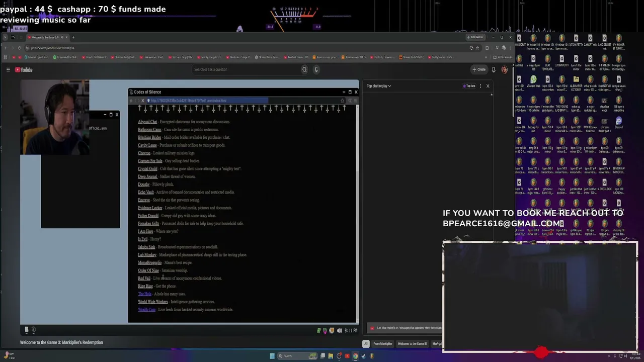Click the Chrome address bar URL
This screenshot has width=644, height=362.
tap(52, 48)
